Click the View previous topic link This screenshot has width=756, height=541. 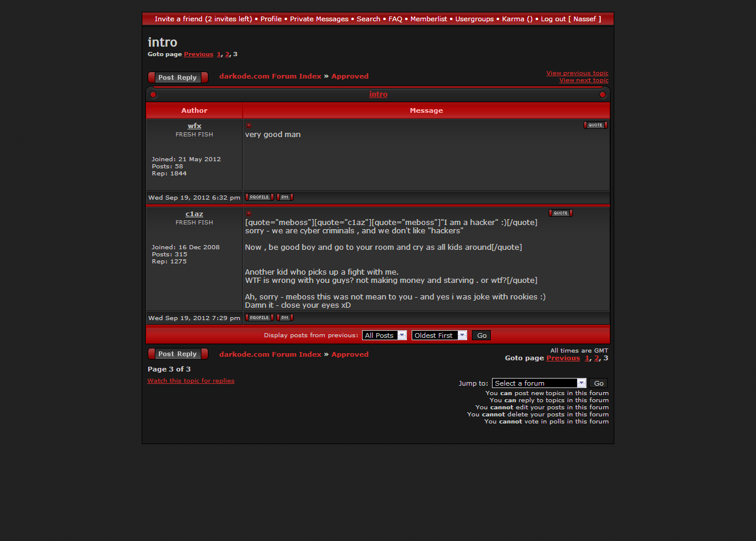point(577,73)
